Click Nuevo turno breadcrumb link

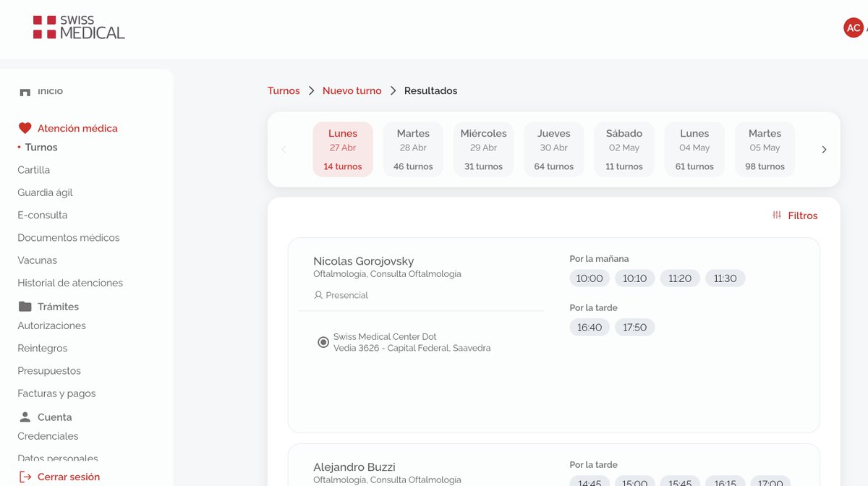click(x=352, y=90)
